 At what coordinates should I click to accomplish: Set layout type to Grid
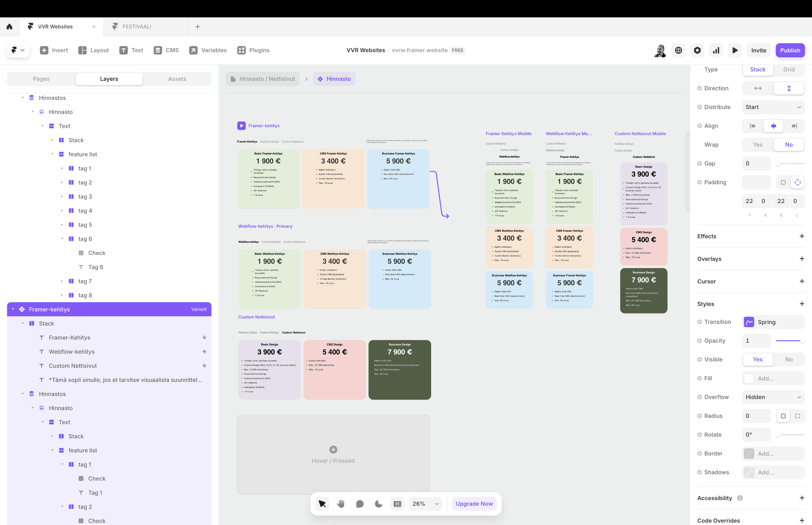[789, 70]
